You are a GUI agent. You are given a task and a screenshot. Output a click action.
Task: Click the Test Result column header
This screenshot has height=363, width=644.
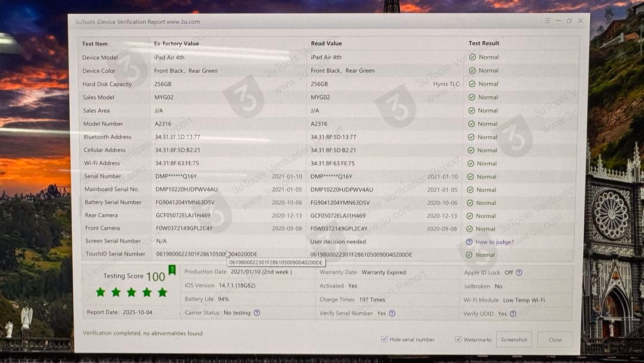[484, 44]
